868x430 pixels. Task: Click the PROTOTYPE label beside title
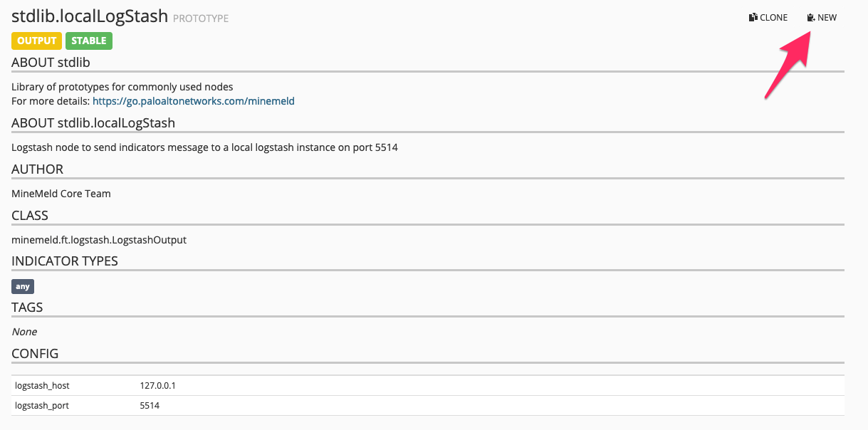[x=201, y=19]
